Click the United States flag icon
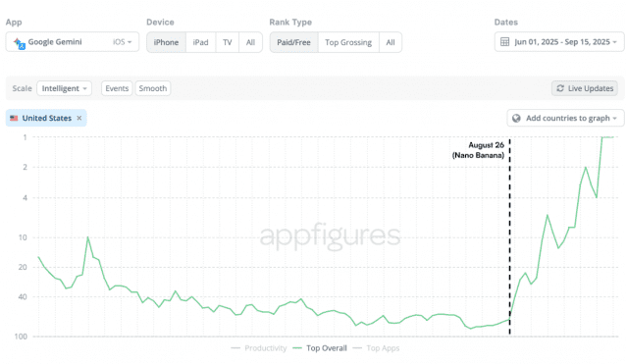 [14, 118]
